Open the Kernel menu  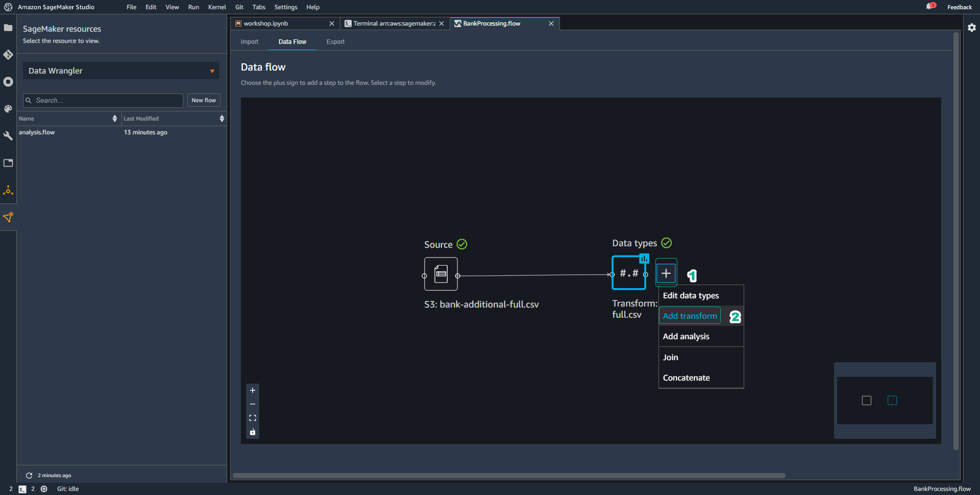coord(217,7)
